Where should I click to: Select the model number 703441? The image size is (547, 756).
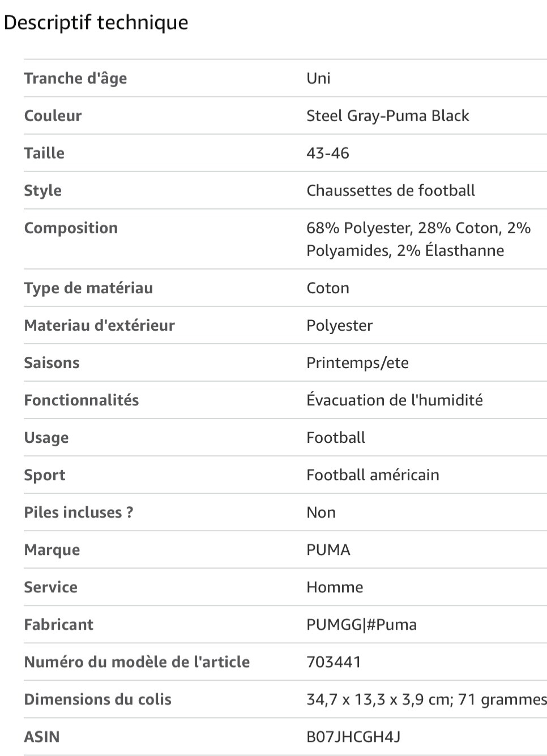click(334, 661)
